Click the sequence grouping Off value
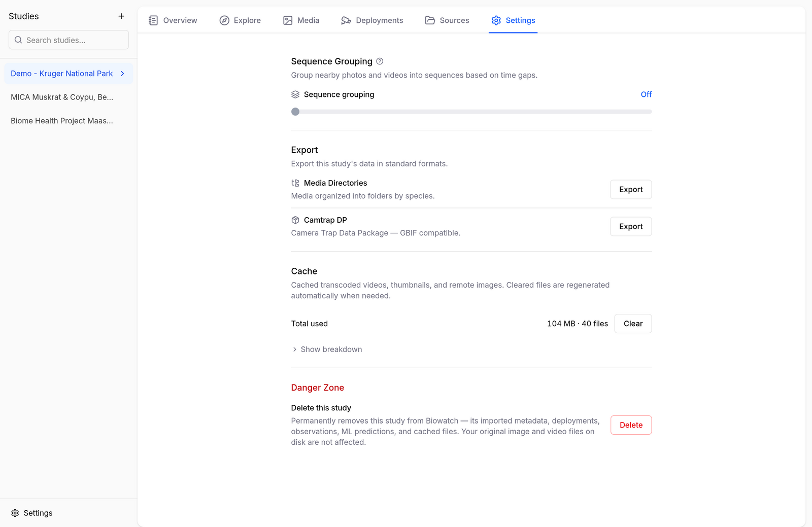812x527 pixels. tap(646, 94)
